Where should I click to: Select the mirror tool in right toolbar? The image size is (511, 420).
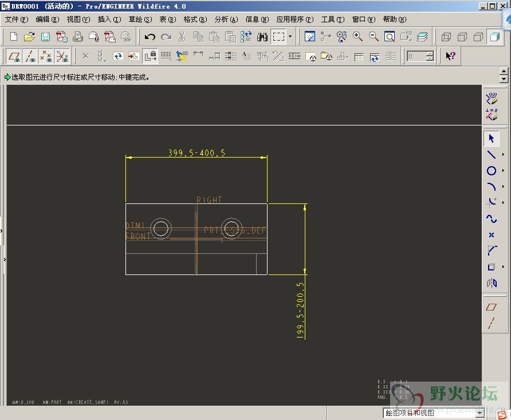click(x=492, y=283)
